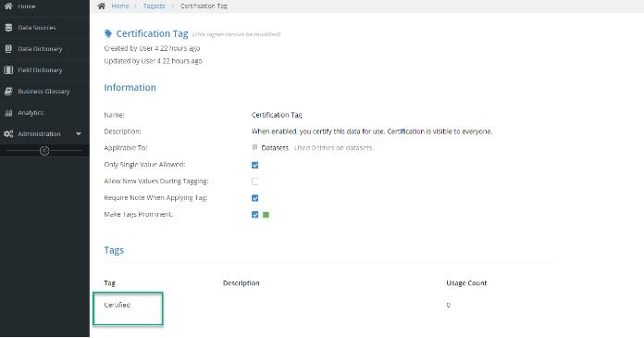Click the Datasets label in Applicable To

click(x=275, y=148)
